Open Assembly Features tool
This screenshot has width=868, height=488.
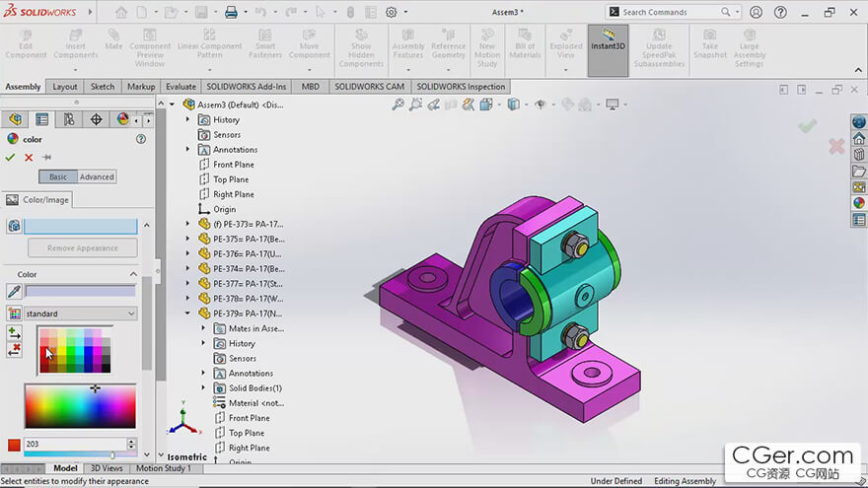click(408, 44)
